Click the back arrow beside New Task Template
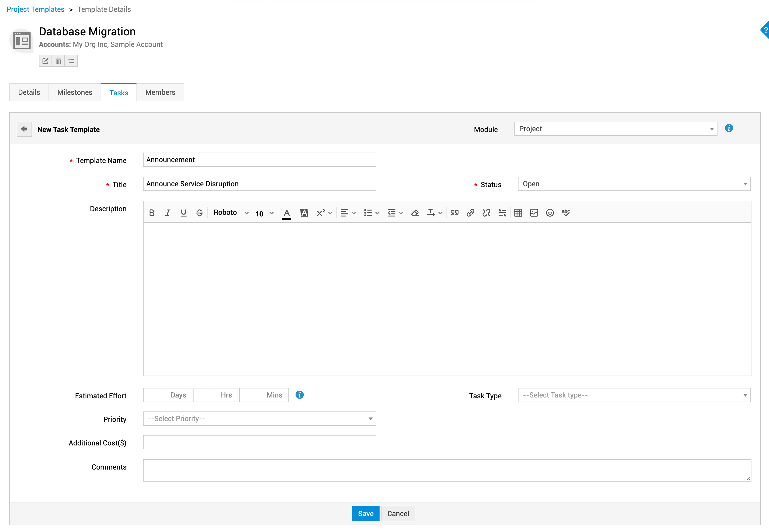769x532 pixels. pyautogui.click(x=24, y=129)
